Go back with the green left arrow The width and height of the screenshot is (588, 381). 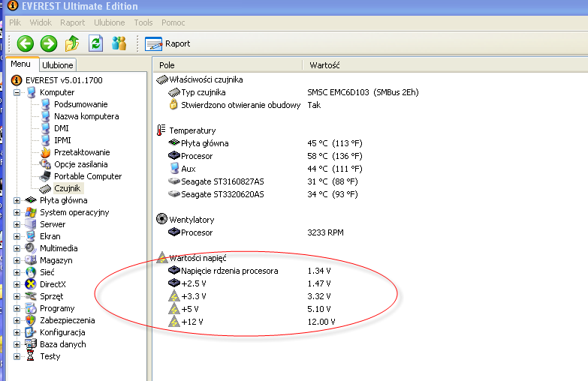[25, 43]
